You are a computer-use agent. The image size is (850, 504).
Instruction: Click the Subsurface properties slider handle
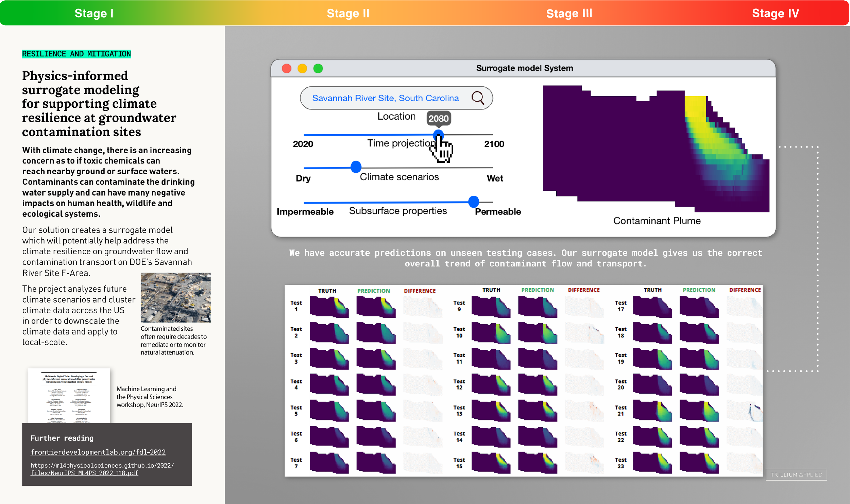(474, 202)
